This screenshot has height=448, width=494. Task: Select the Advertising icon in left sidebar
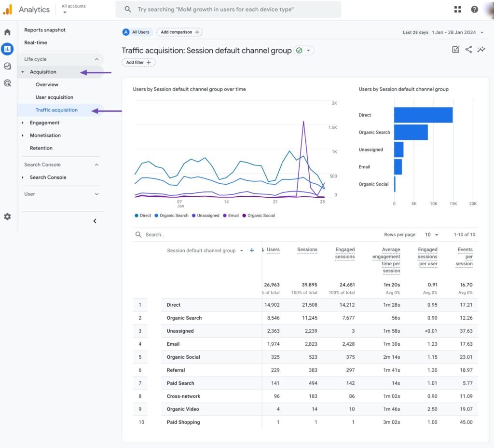(x=7, y=83)
